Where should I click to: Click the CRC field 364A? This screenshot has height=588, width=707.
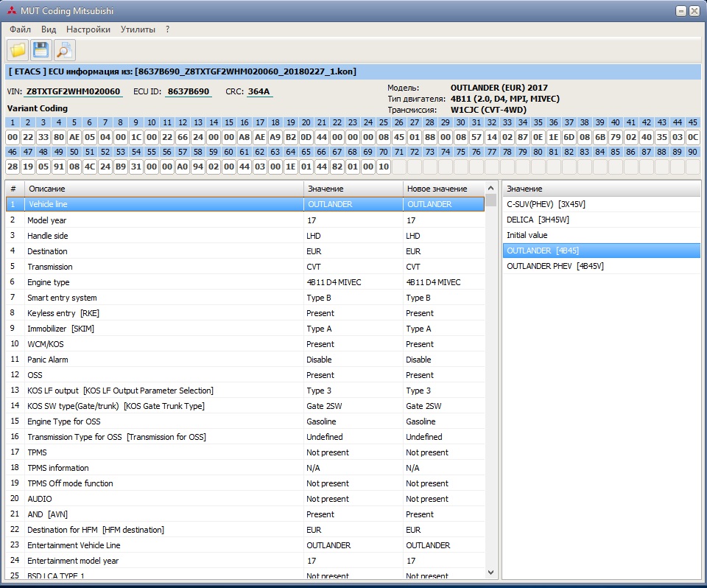(258, 91)
